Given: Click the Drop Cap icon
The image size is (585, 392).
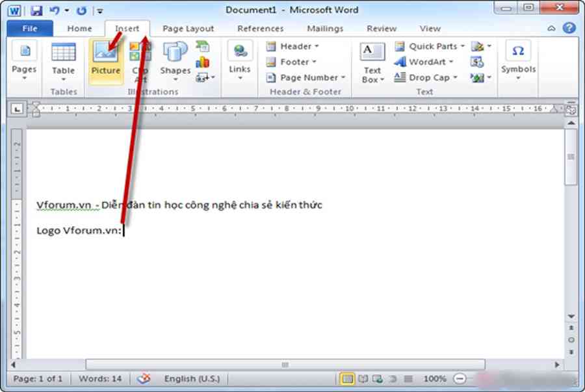Looking at the screenshot, I should tap(400, 77).
